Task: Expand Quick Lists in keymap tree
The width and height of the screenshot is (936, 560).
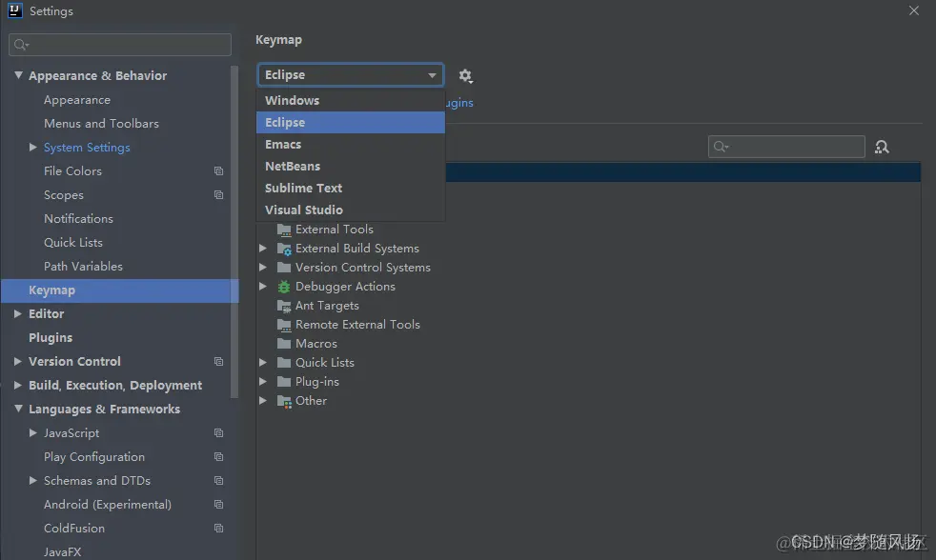Action: click(263, 363)
